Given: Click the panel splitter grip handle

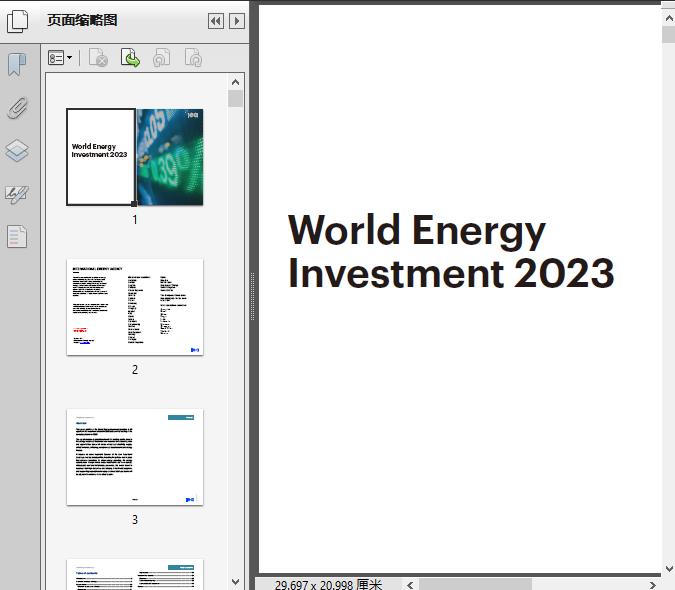Looking at the screenshot, I should [x=253, y=296].
